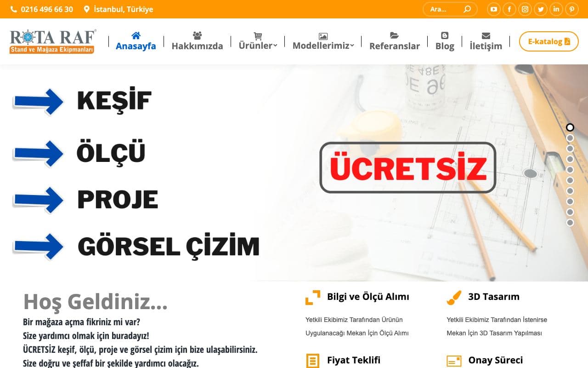
Task: Click the Bilgi ve Ölçü Alımı icon
Action: [x=312, y=297]
